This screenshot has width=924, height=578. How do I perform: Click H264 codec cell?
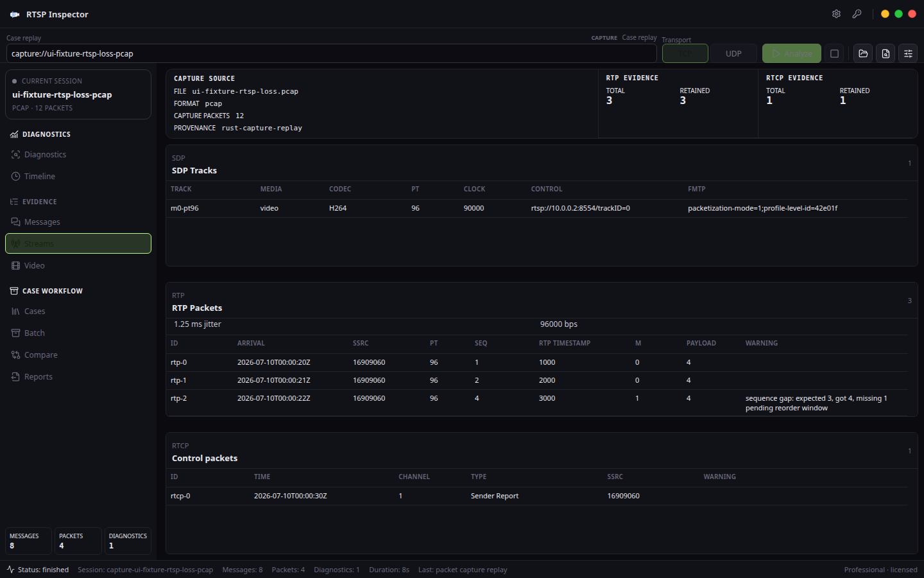click(338, 208)
